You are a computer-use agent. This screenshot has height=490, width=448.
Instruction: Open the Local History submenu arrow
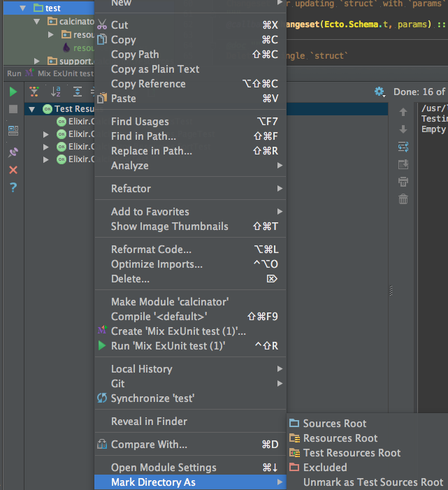280,369
